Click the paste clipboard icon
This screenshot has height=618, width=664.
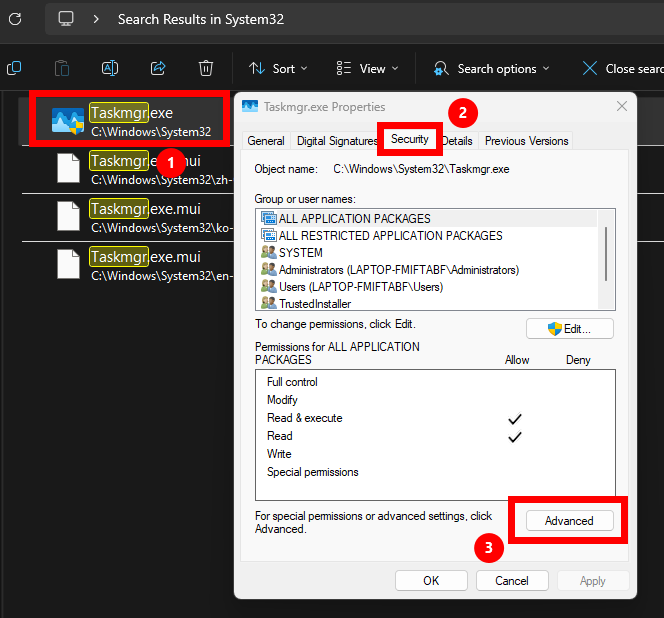click(62, 68)
